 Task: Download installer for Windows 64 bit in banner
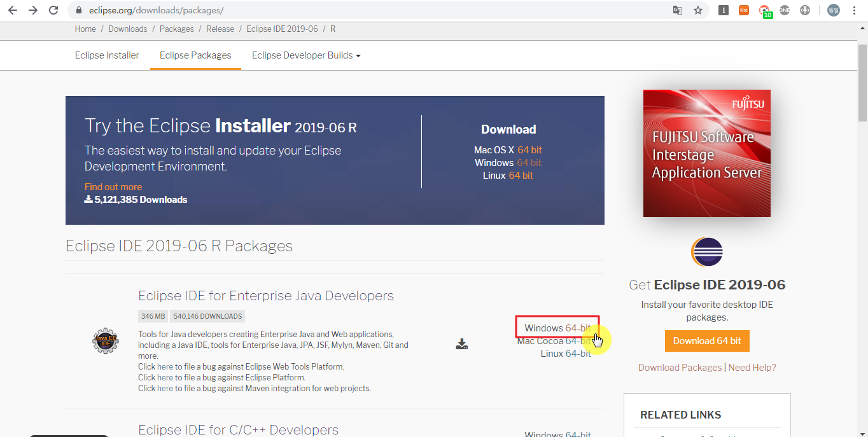(529, 163)
